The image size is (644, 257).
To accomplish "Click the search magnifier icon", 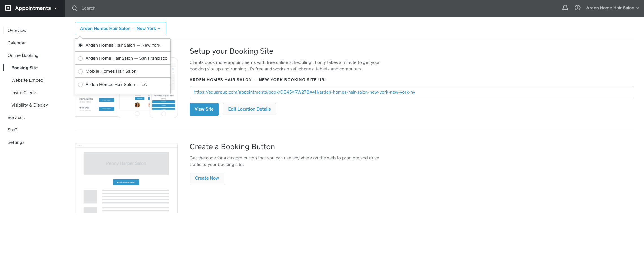I will tap(75, 8).
